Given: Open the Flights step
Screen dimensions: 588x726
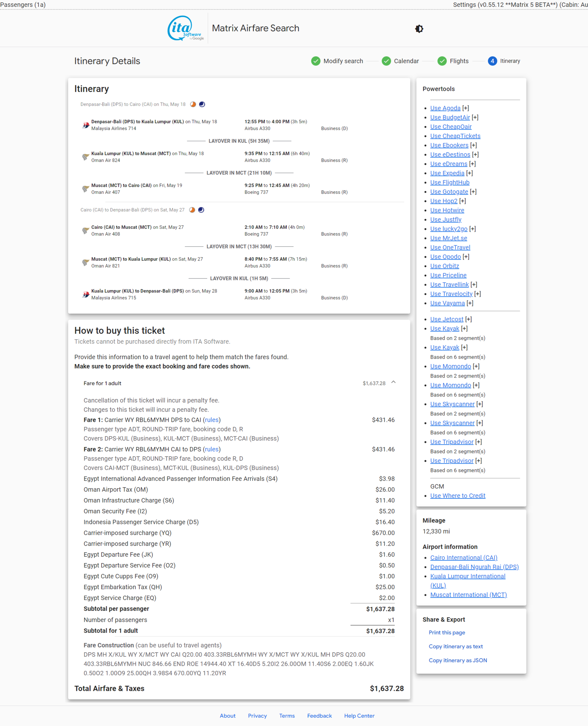Looking at the screenshot, I should (453, 61).
